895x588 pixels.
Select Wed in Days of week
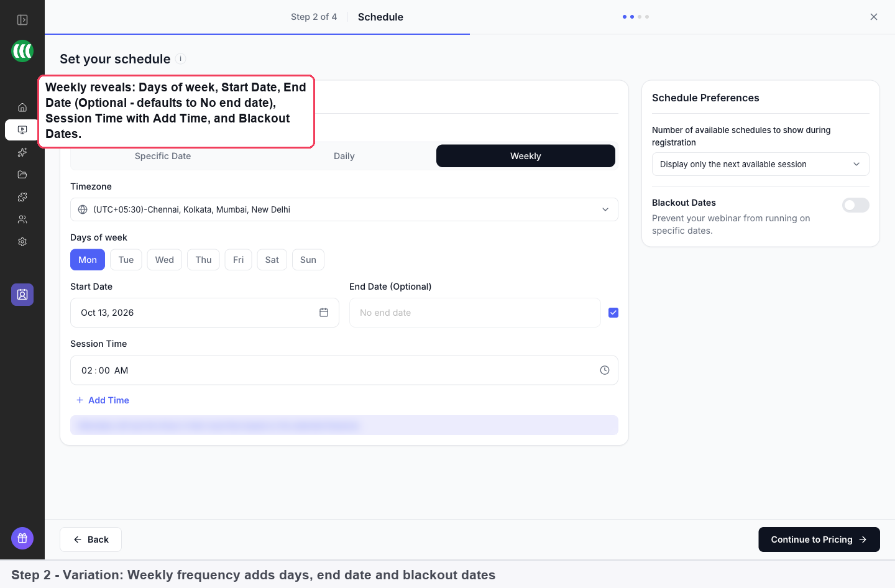tap(165, 260)
